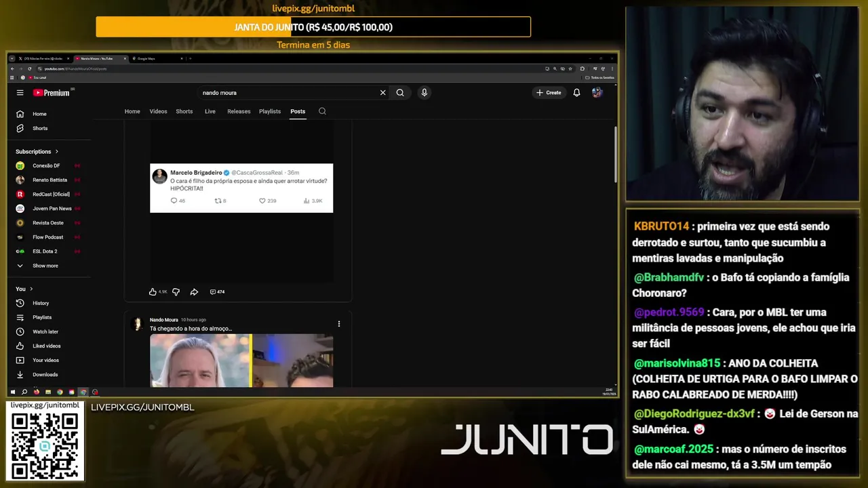This screenshot has height=488, width=868.
Task: Open the 474 comments on the post
Action: (x=217, y=292)
